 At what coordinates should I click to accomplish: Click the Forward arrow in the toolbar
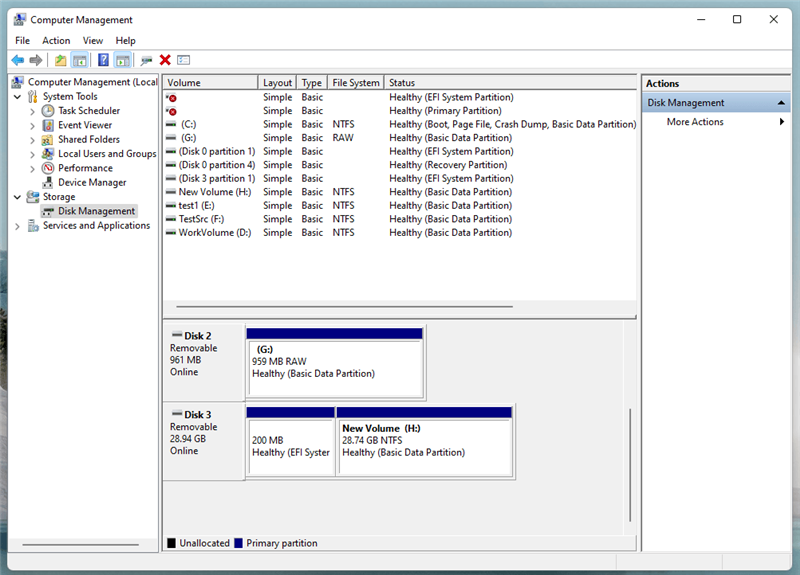click(x=35, y=60)
